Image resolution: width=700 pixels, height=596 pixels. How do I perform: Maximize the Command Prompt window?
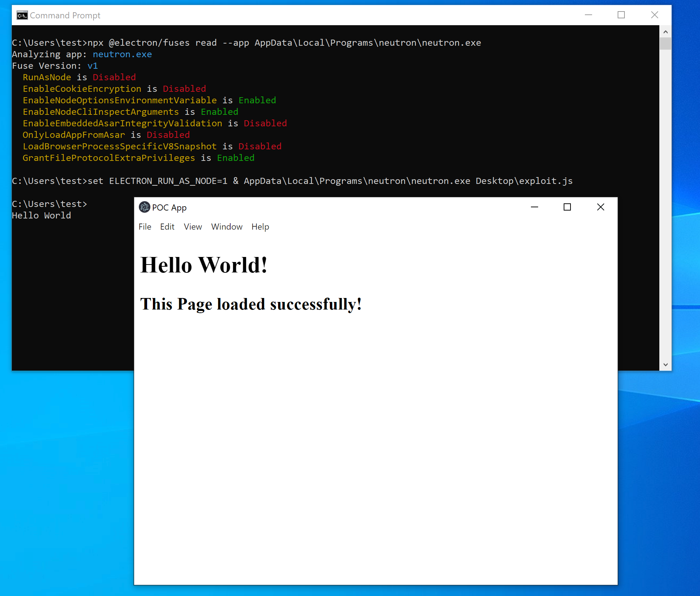(x=621, y=15)
